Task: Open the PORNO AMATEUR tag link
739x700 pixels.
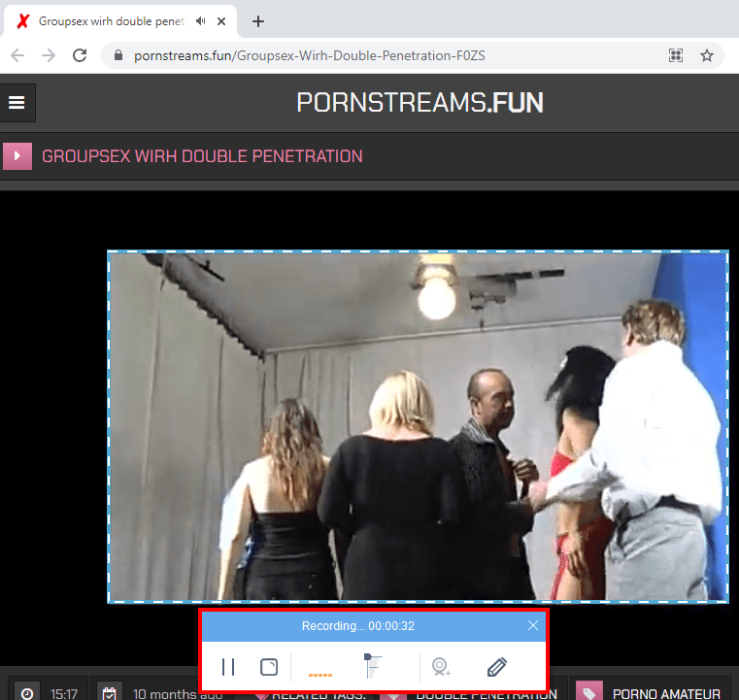Action: (x=666, y=694)
